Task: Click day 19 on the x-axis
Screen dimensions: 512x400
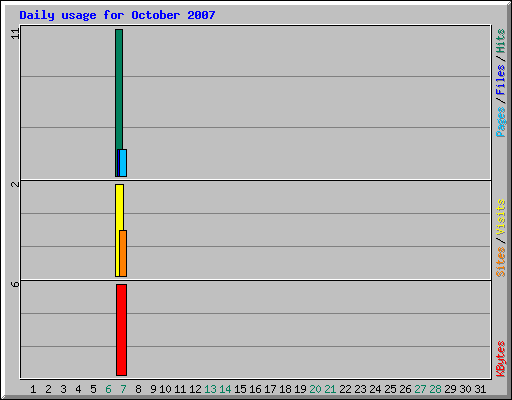Action: 300,389
